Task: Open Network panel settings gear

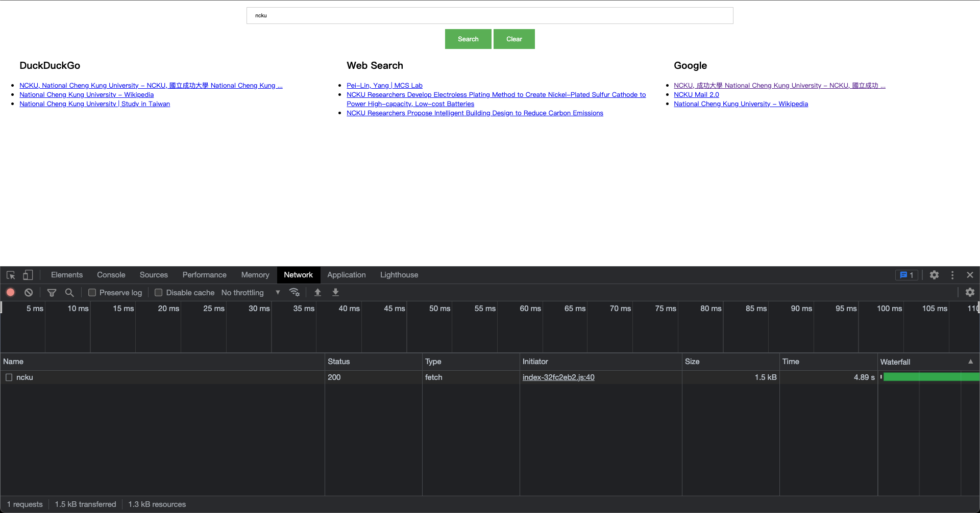Action: point(970,292)
